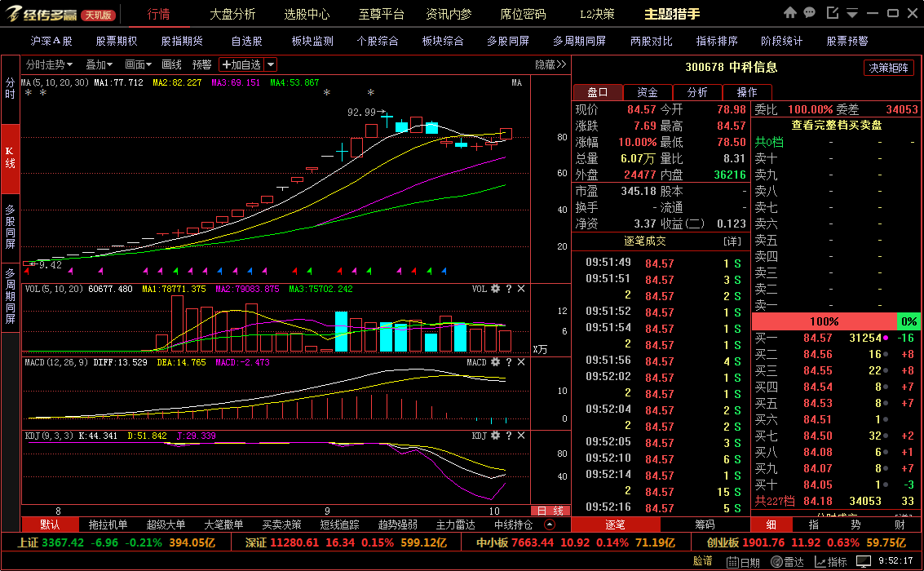Close the VOL subchart with its × toggle
Screen dimensions: 924x571
(520, 288)
